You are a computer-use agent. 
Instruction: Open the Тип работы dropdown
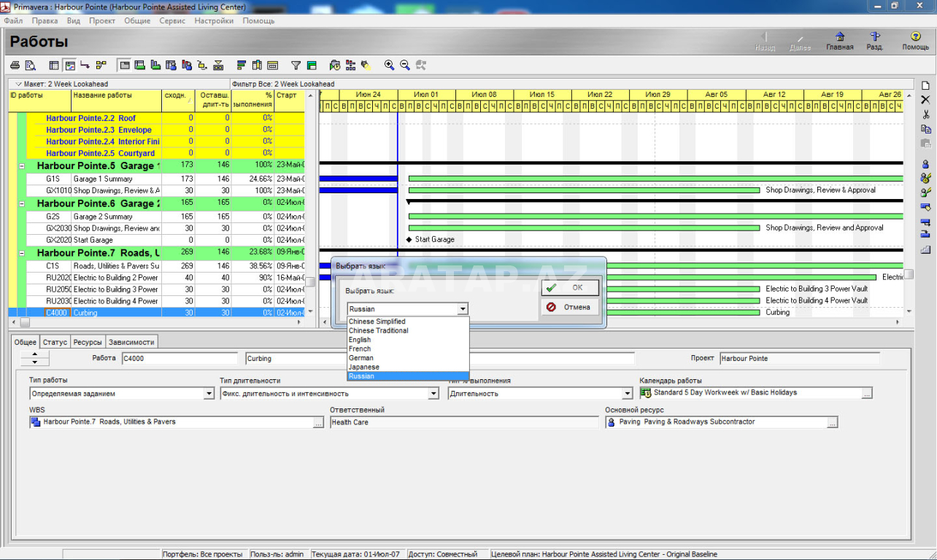(x=209, y=394)
